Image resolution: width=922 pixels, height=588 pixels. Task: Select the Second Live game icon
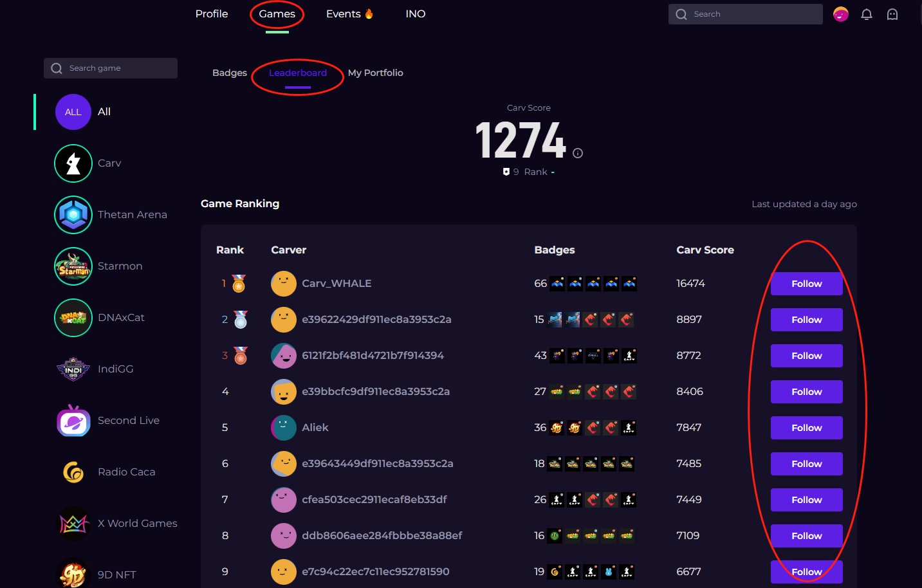pos(73,421)
